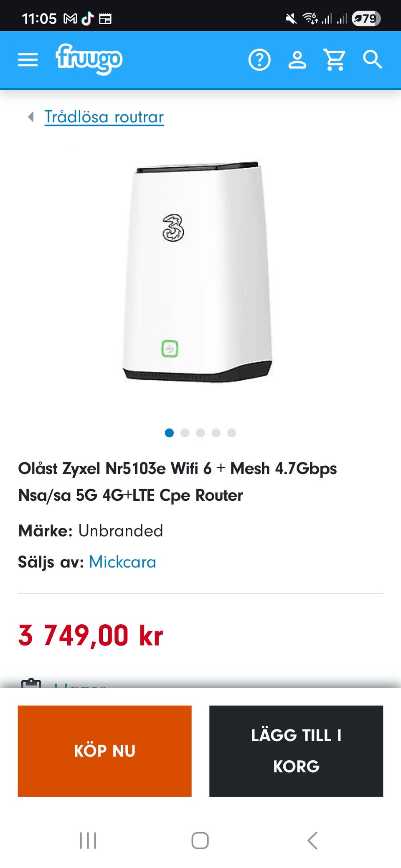Select the third image carousel dot
The width and height of the screenshot is (401, 868).
tap(200, 433)
